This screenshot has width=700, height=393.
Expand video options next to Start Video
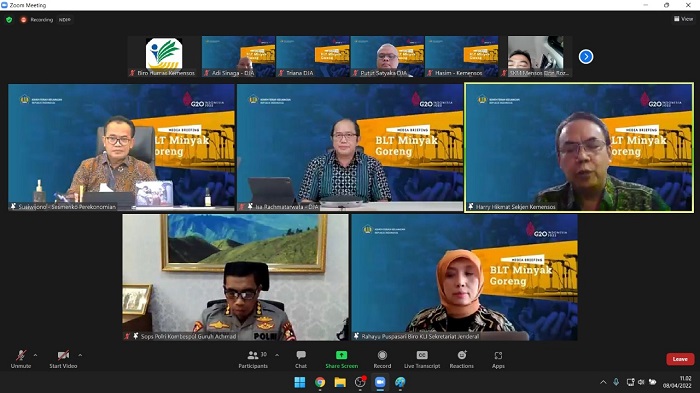point(80,355)
